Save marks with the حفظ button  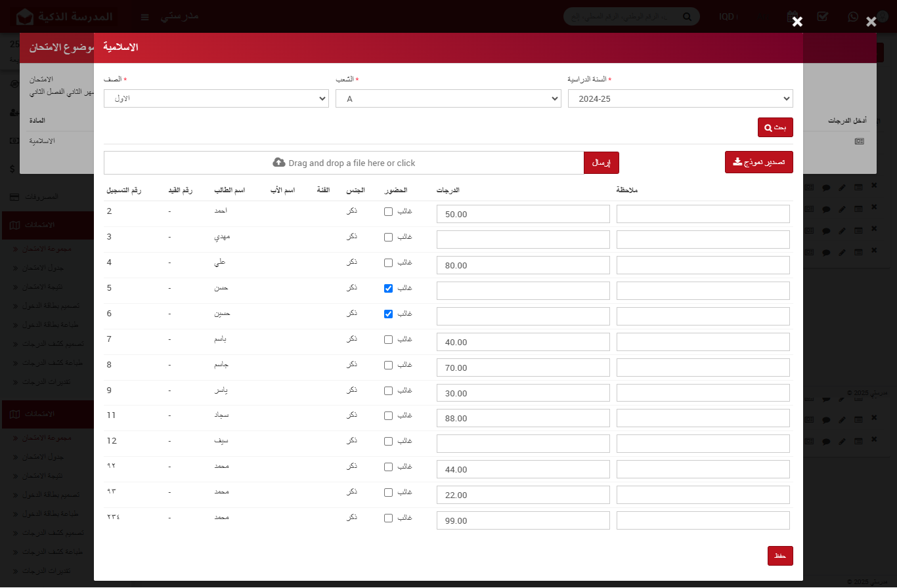pyautogui.click(x=780, y=556)
